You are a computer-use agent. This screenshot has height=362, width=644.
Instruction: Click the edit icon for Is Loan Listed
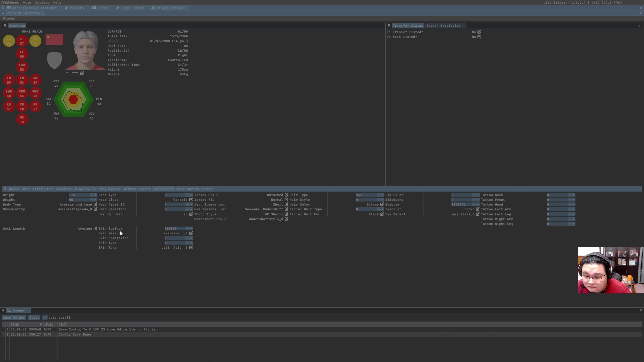(479, 37)
